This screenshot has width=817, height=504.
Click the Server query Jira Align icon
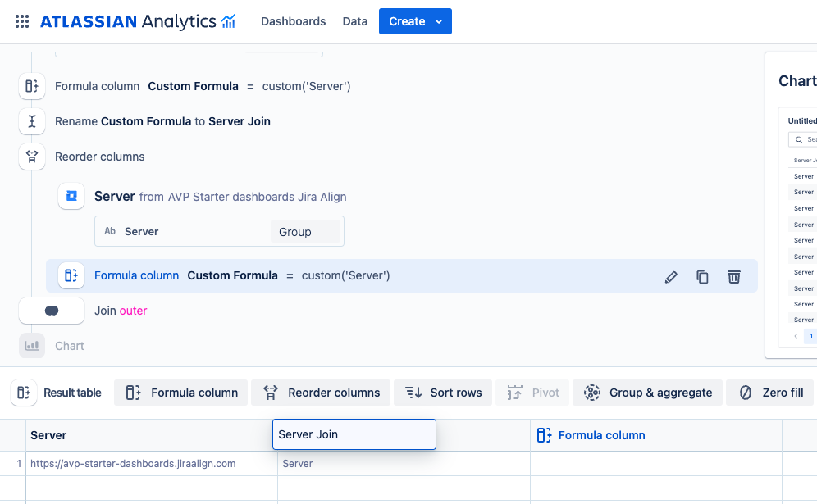[71, 197]
